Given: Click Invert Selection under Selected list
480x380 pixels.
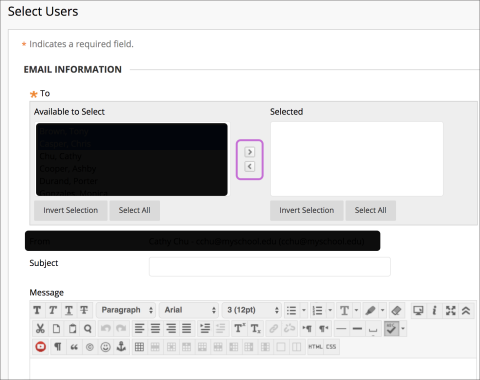Looking at the screenshot, I should [307, 210].
